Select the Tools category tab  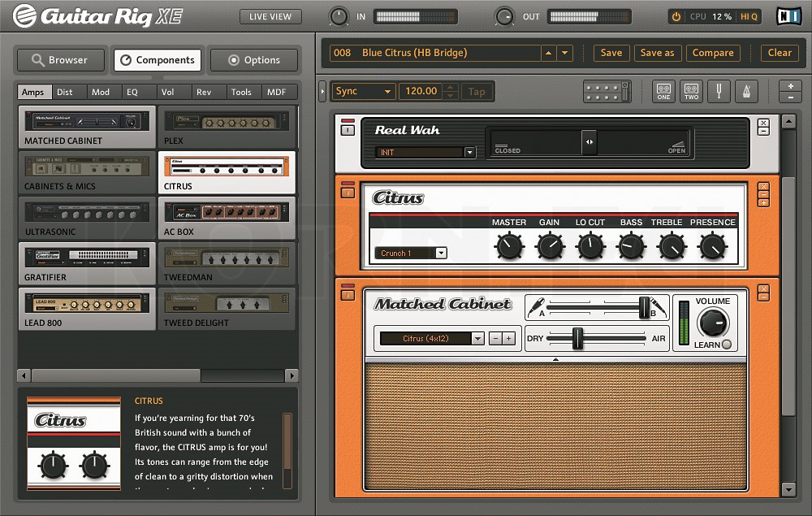point(241,92)
